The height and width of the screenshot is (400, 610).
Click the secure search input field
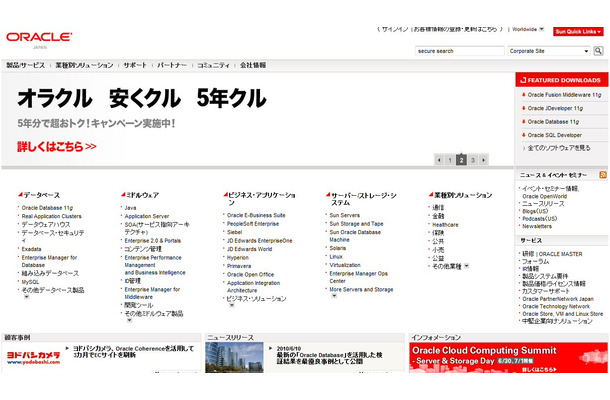(459, 51)
